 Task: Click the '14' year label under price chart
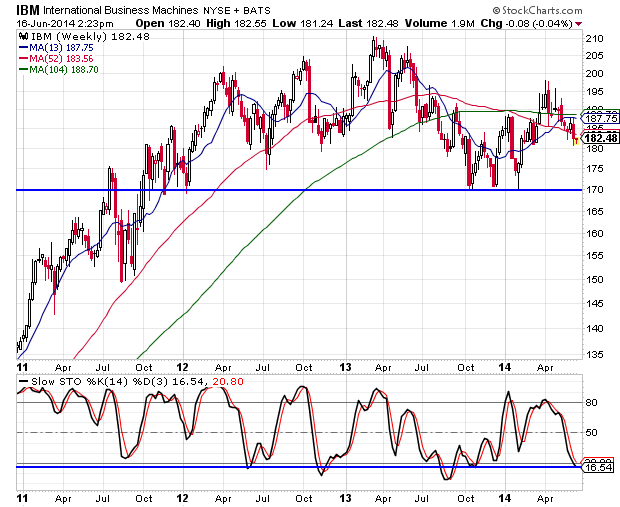pyautogui.click(x=504, y=367)
